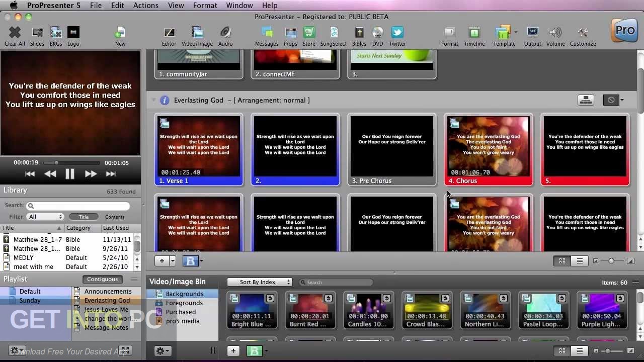Switch slide area to list view

click(x=580, y=261)
